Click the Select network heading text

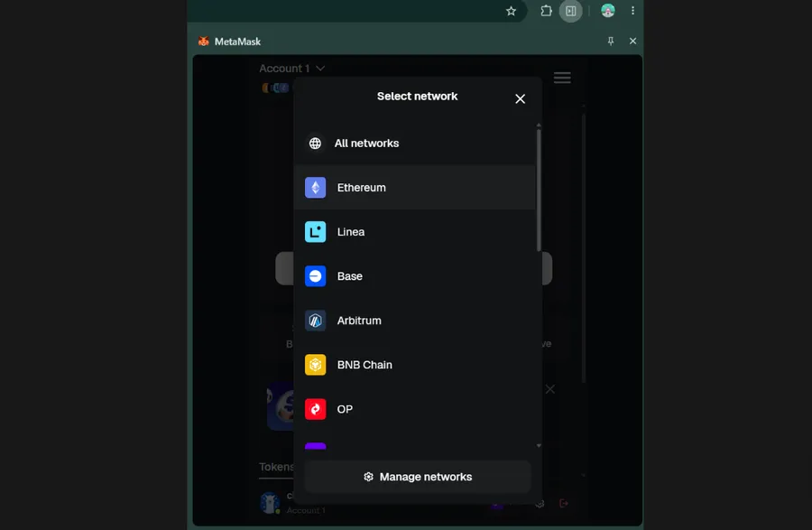(x=418, y=97)
